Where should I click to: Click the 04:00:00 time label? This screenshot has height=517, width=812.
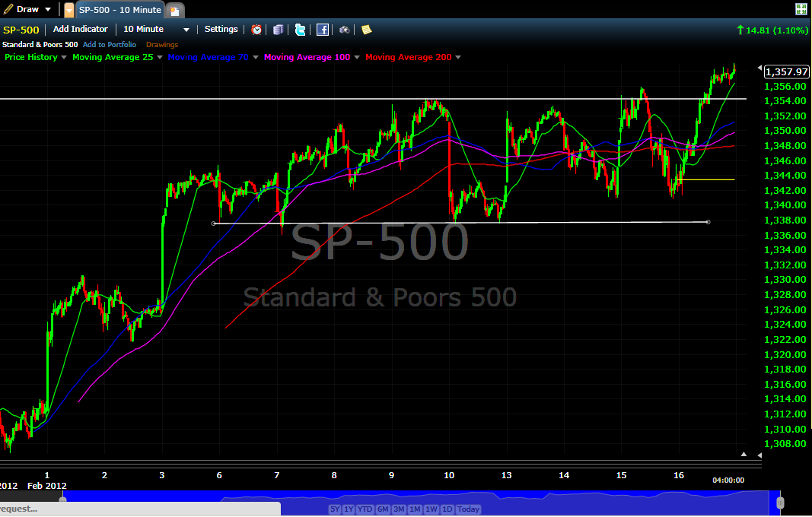(728, 481)
